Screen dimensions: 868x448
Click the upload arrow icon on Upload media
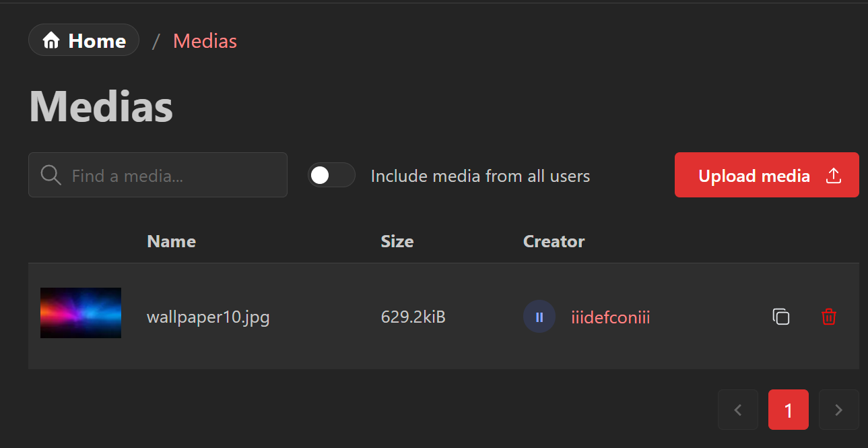[834, 175]
